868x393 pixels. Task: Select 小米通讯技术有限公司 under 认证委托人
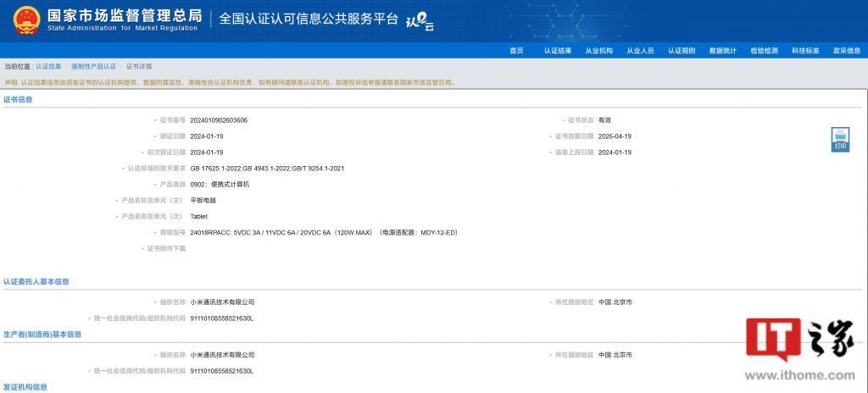pyautogui.click(x=223, y=302)
